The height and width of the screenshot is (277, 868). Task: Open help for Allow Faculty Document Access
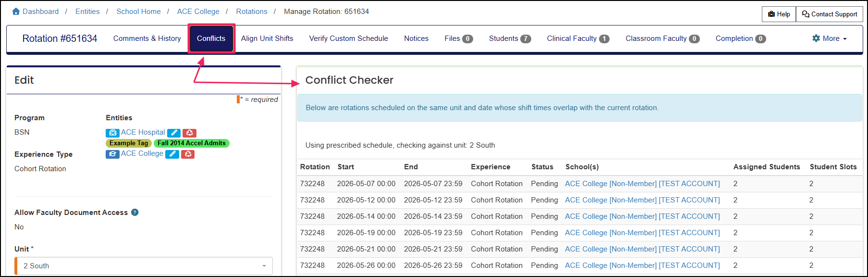(x=135, y=212)
